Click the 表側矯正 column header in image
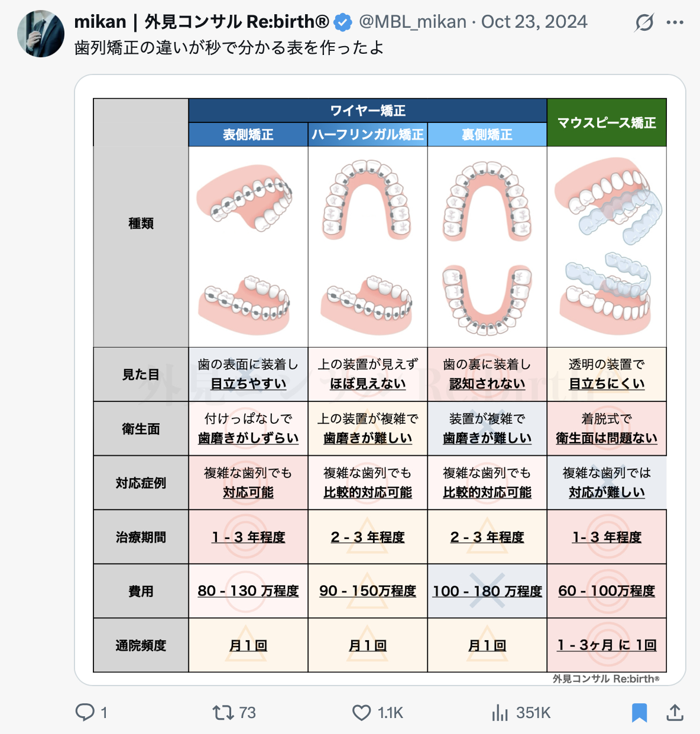700x734 pixels. [248, 135]
